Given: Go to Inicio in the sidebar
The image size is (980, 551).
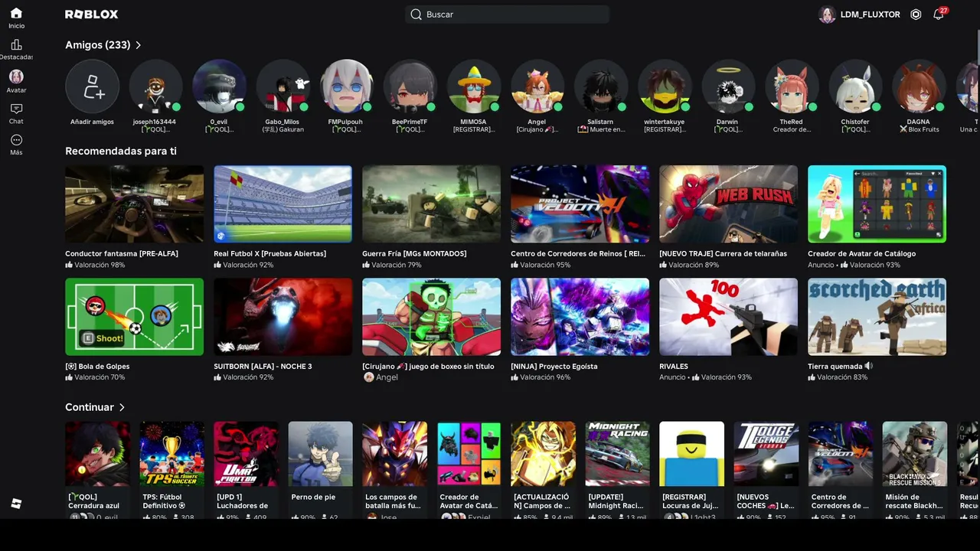Looking at the screenshot, I should coord(16,18).
